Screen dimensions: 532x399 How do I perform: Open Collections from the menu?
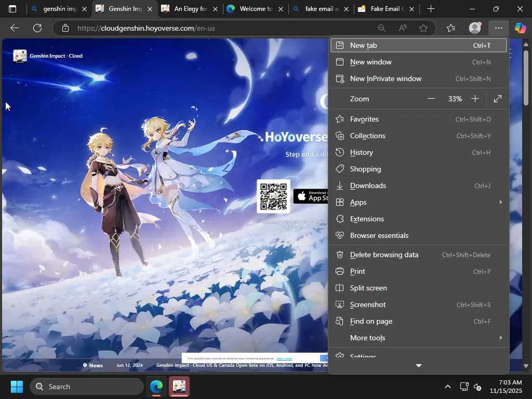(419, 136)
